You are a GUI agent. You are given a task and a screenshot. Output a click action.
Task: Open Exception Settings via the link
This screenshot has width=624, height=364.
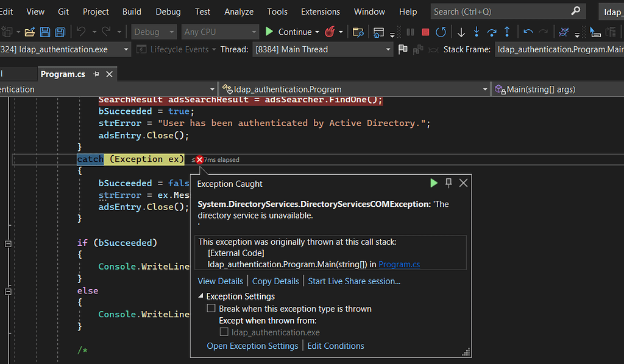pyautogui.click(x=252, y=345)
